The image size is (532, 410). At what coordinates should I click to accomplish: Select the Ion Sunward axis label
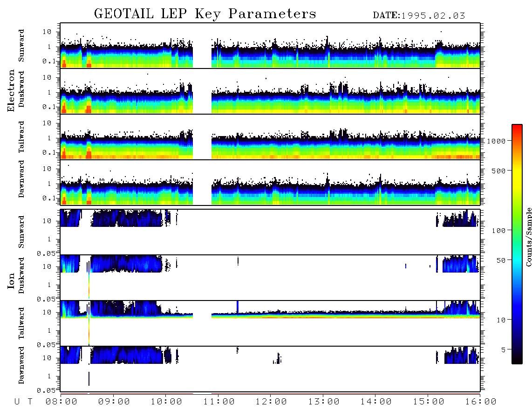[21, 232]
